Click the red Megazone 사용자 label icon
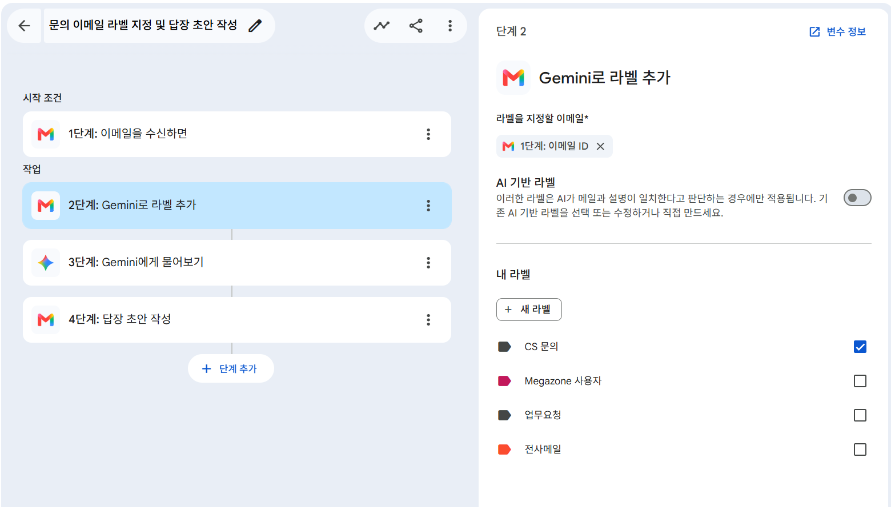Viewport: 891px width, 507px height. pyautogui.click(x=504, y=381)
